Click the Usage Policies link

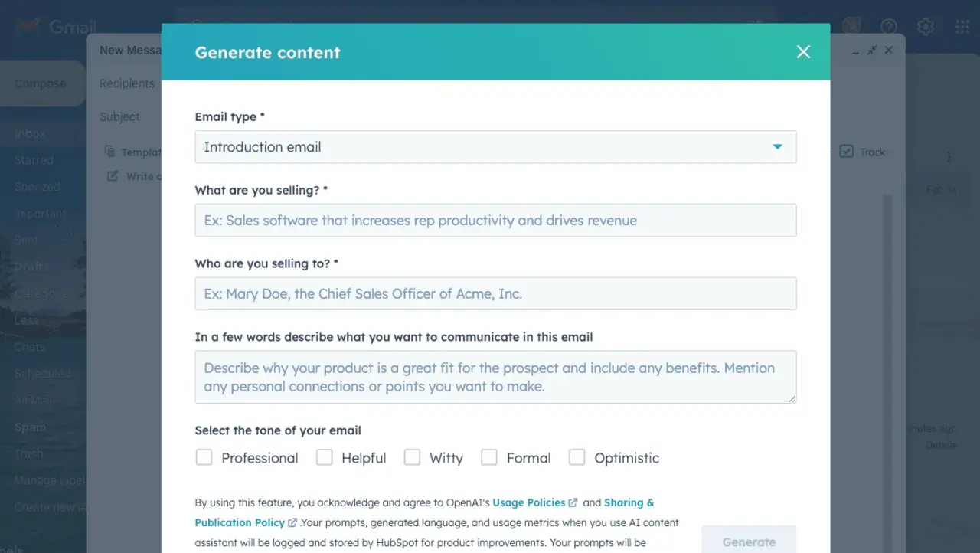[529, 502]
